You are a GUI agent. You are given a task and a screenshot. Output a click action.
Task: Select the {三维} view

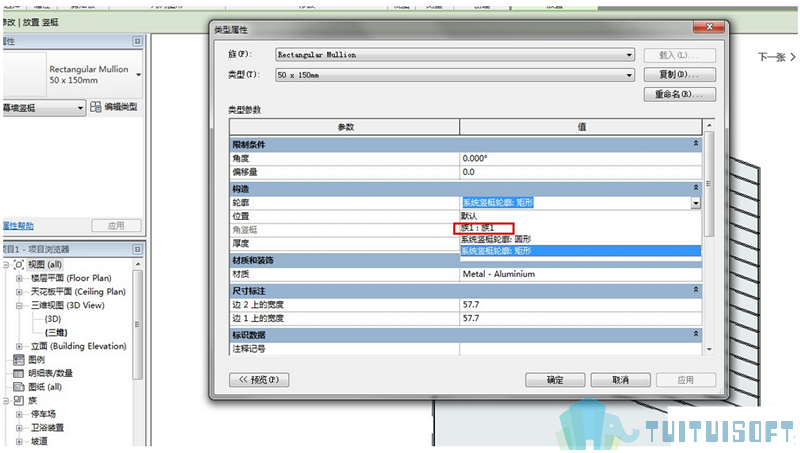click(x=56, y=333)
